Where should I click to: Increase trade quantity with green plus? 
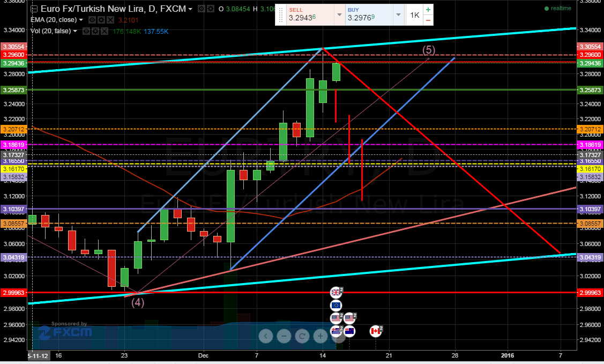(x=428, y=10)
